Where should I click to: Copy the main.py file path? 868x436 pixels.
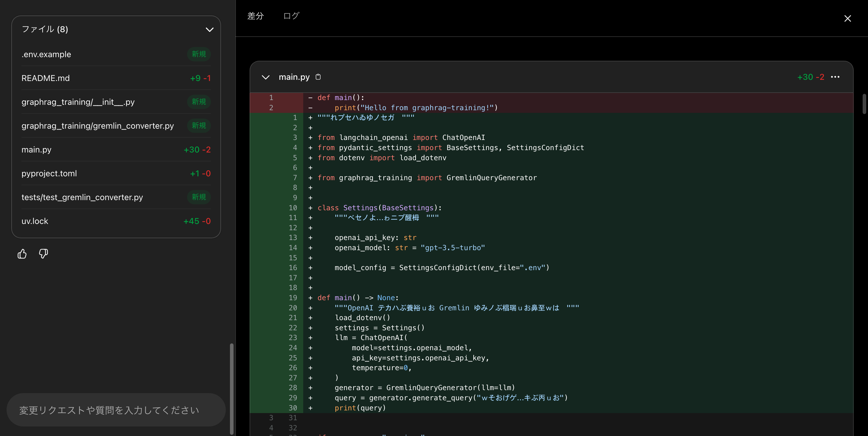coord(318,77)
